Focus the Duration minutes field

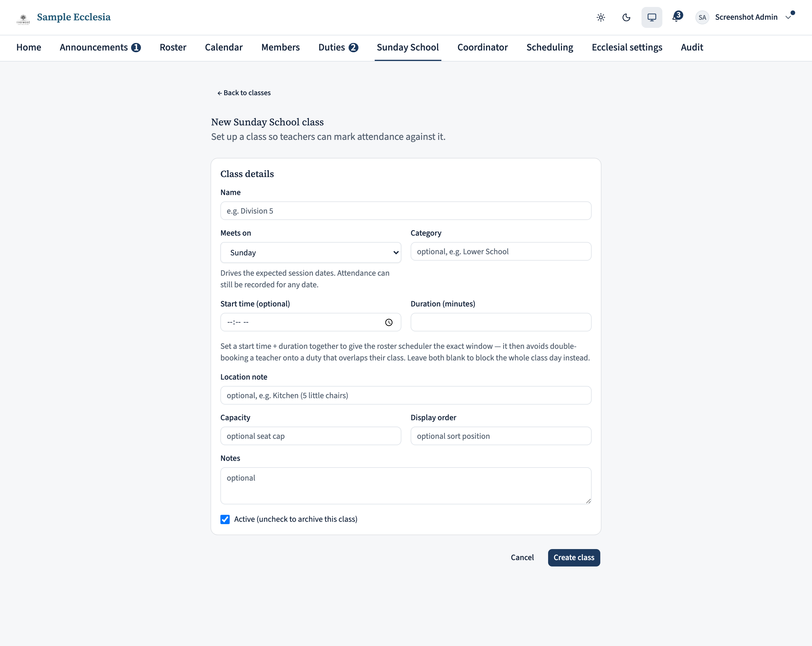coord(501,322)
